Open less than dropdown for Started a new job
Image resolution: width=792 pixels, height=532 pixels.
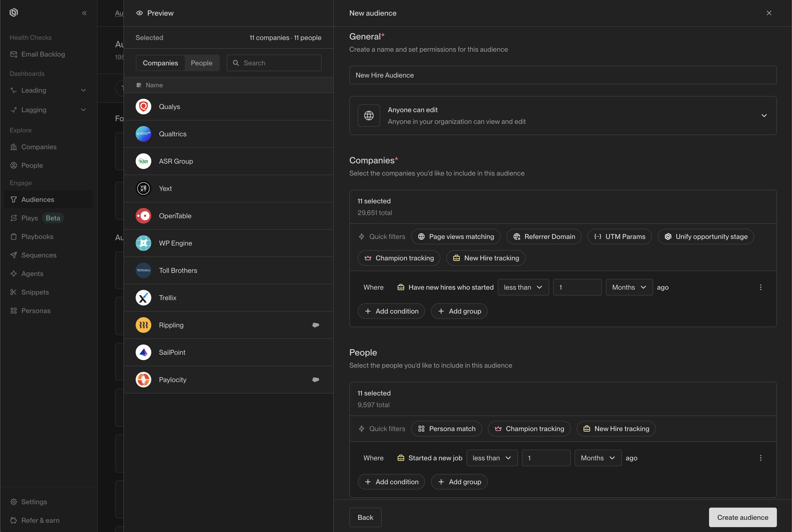coord(492,458)
